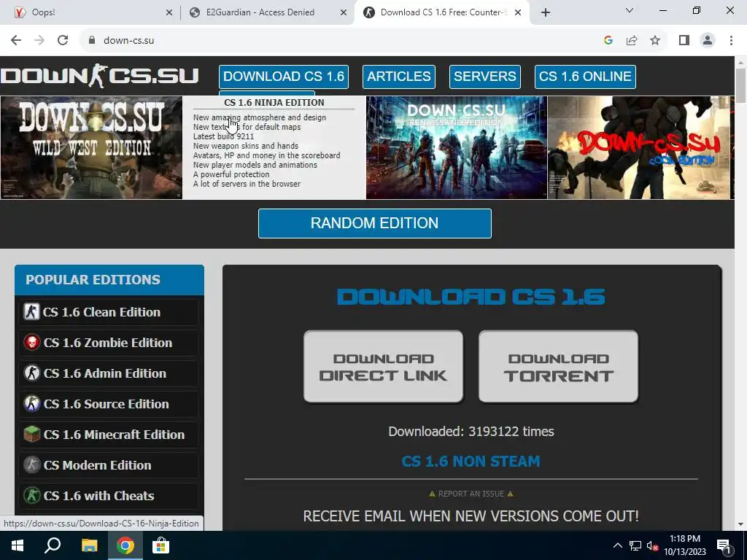Open Chrome three-dot menu
This screenshot has height=560, width=747.
point(731,41)
